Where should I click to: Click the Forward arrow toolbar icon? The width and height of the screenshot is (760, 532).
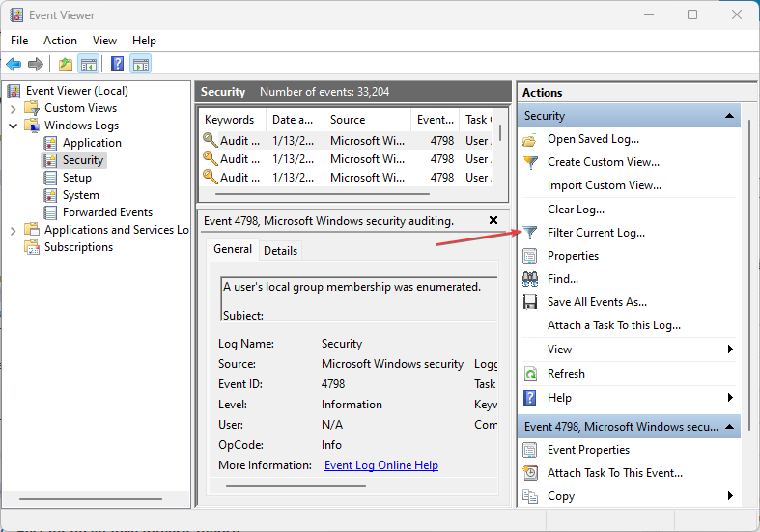tap(36, 64)
